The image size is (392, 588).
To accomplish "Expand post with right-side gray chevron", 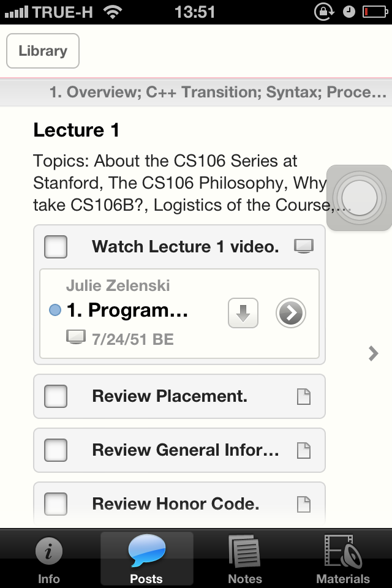I will click(373, 353).
